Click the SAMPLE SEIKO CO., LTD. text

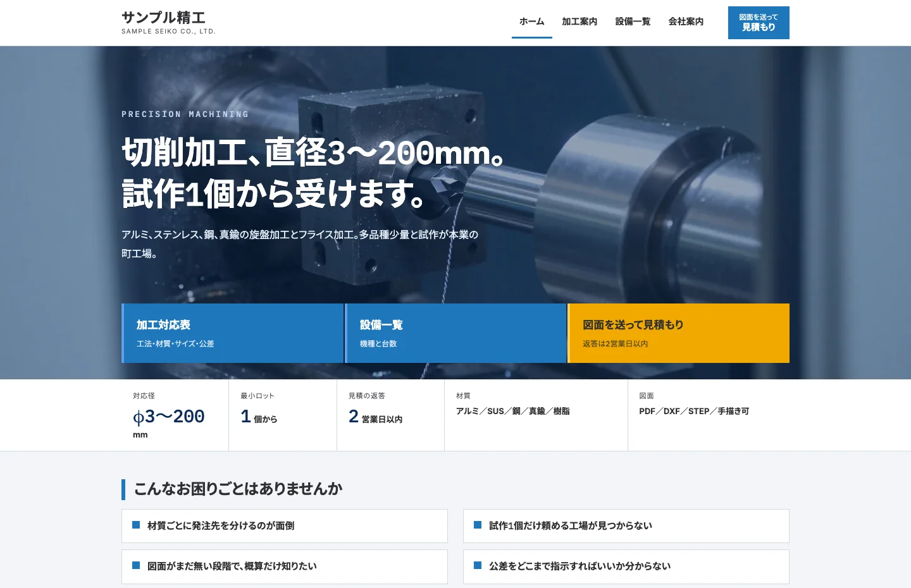click(x=168, y=31)
